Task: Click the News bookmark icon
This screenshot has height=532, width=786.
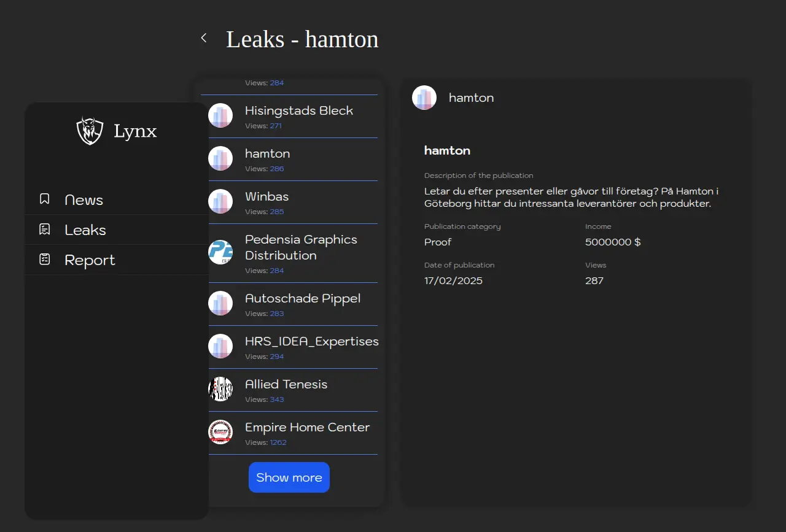Action: click(44, 199)
